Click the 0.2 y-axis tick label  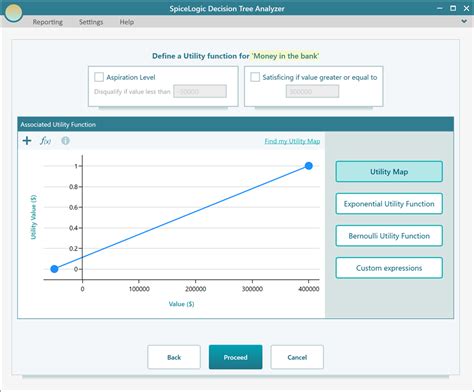click(x=73, y=248)
